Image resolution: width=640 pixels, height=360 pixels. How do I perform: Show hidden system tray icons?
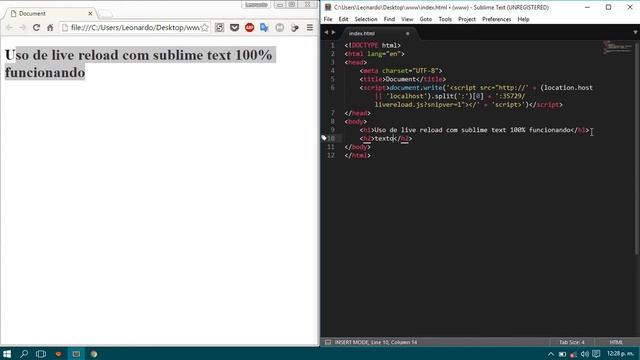(x=551, y=354)
